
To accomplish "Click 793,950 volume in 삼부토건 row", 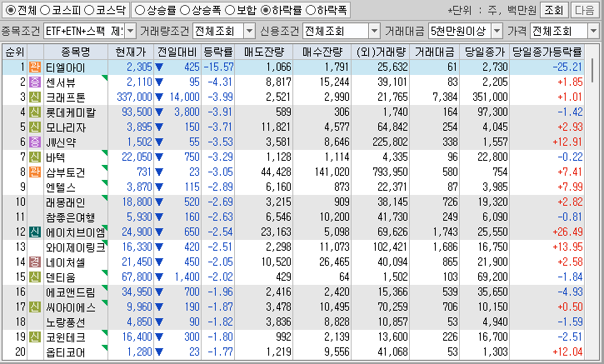I will click(390, 172).
